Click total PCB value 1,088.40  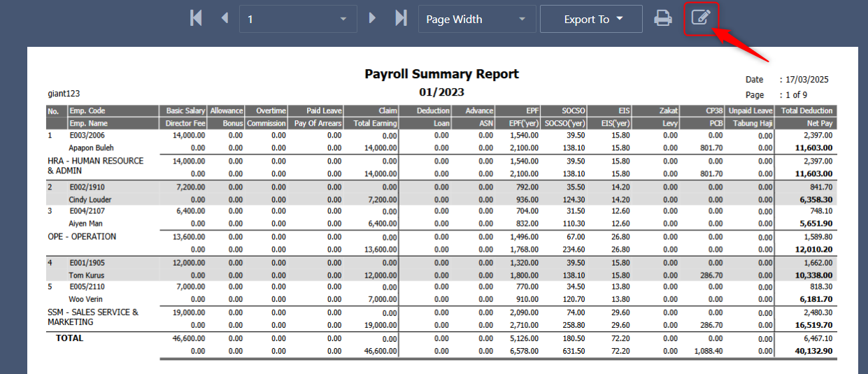pos(709,351)
